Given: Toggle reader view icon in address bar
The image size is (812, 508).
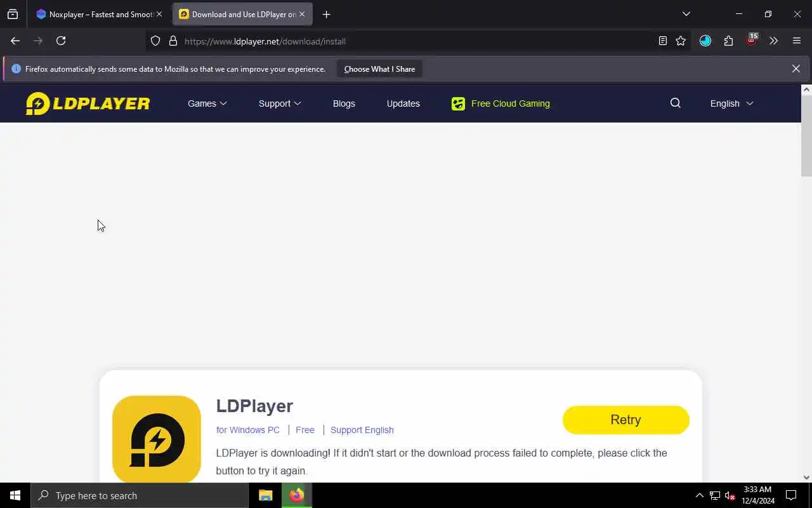Looking at the screenshot, I should click(662, 41).
